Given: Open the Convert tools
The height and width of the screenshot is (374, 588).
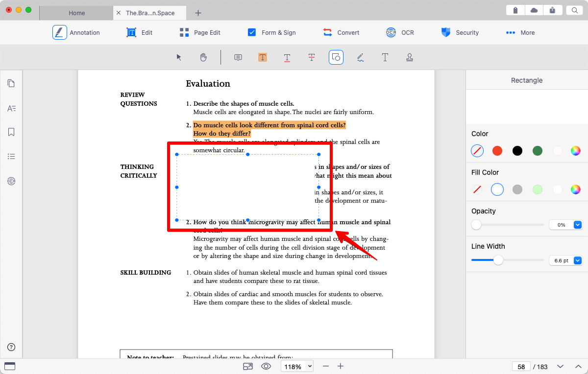Looking at the screenshot, I should pos(341,32).
